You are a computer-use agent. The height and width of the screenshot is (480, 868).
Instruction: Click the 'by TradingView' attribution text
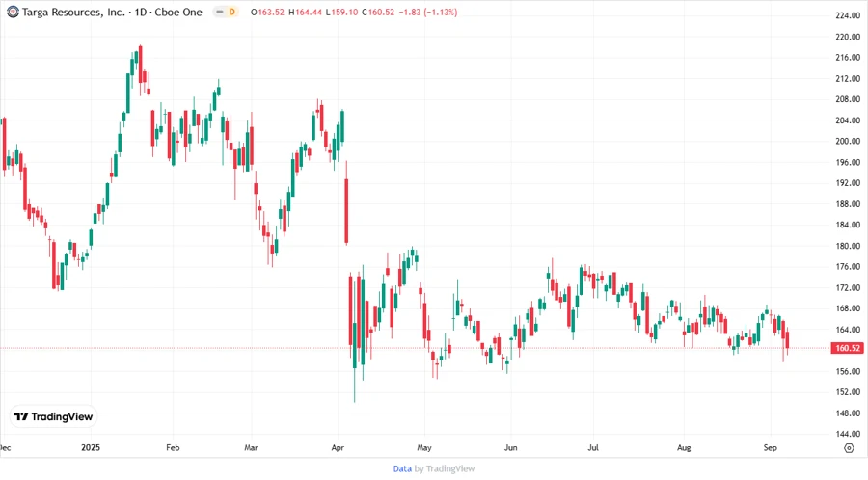(445, 469)
